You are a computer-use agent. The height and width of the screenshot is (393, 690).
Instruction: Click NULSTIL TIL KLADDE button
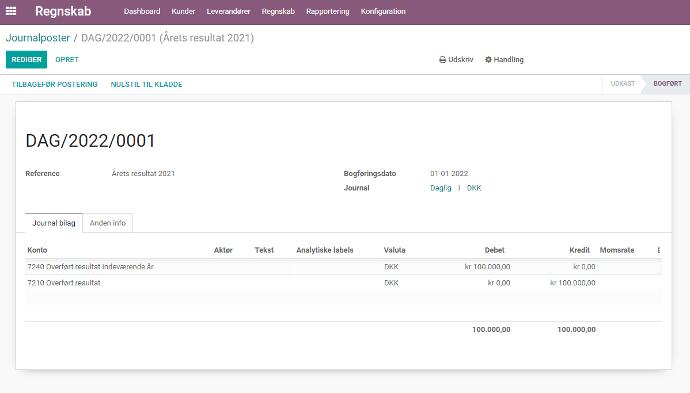pos(146,84)
